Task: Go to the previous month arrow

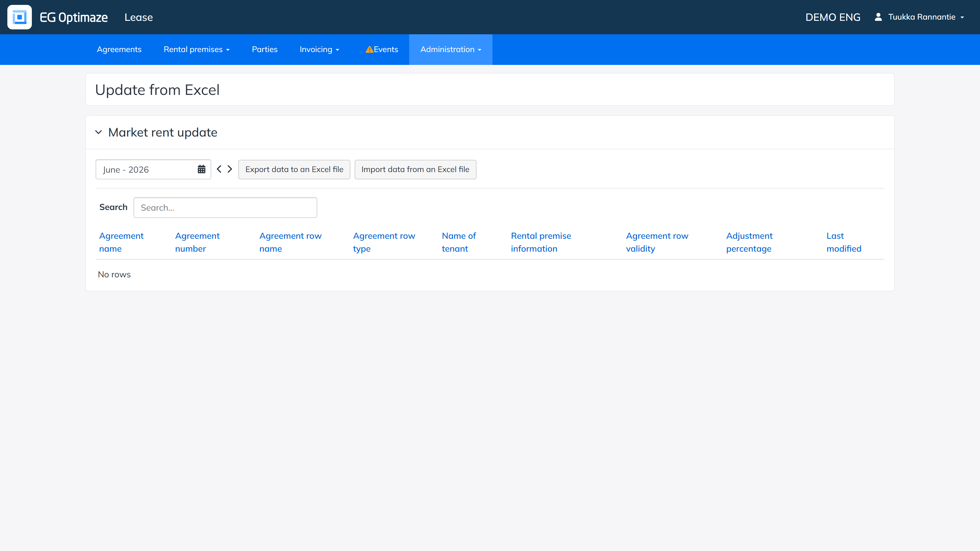Action: (219, 169)
